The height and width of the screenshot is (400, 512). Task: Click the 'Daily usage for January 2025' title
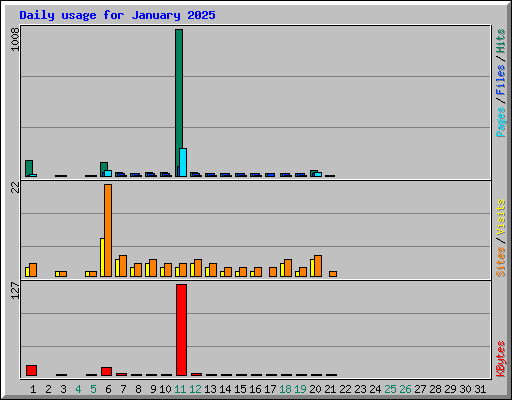[117, 15]
